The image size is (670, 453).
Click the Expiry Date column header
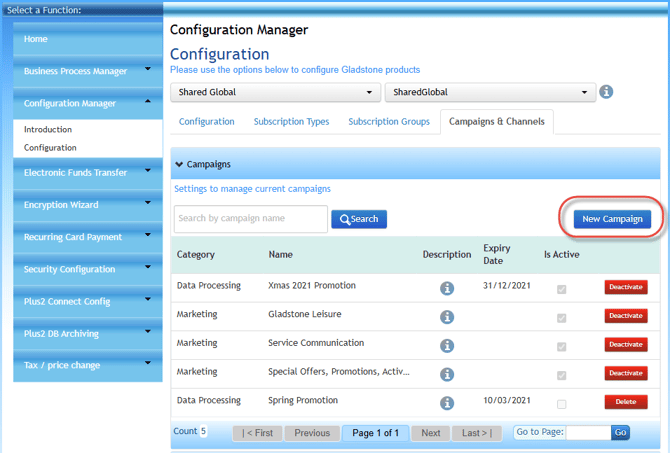497,254
